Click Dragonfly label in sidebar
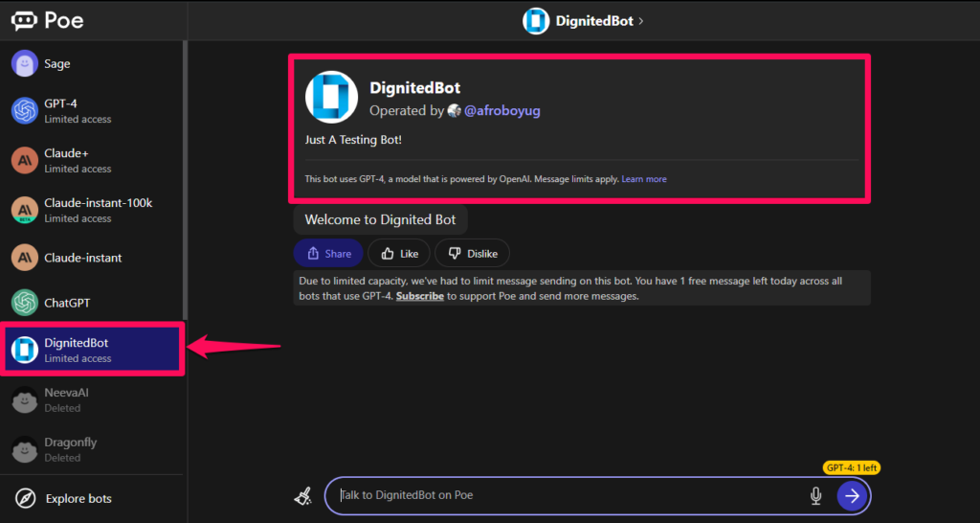This screenshot has height=523, width=980. (71, 443)
